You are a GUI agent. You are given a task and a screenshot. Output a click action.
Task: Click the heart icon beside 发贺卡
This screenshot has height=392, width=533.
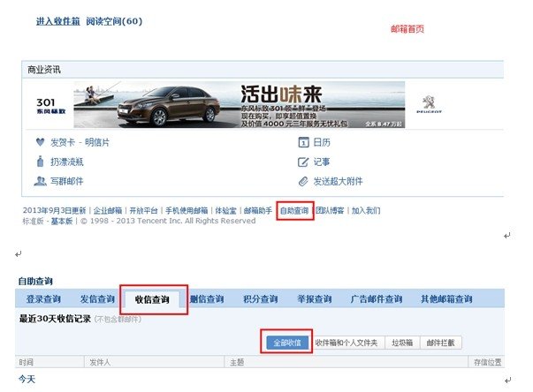click(x=40, y=142)
